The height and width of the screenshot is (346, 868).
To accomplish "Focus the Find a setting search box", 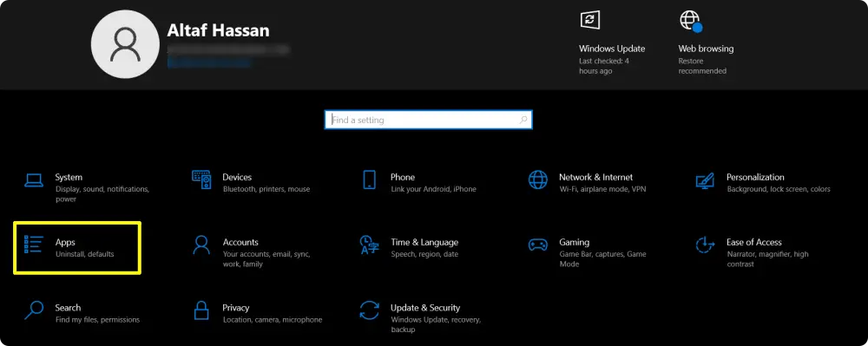I will 428,120.
